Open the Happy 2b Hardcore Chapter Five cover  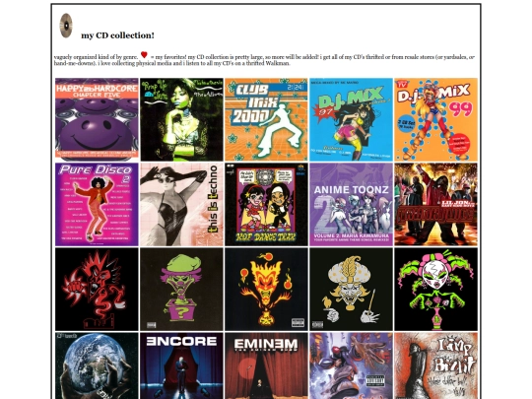(x=97, y=119)
